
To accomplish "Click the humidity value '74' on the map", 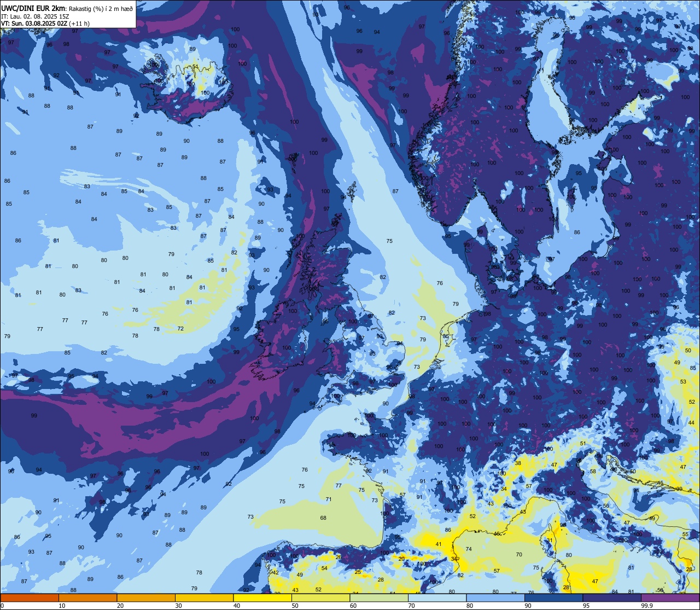I will click(468, 549).
